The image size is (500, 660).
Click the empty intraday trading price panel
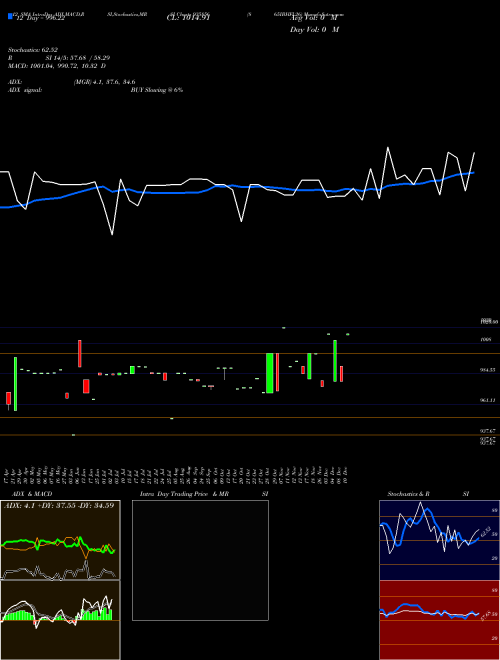(x=200, y=560)
